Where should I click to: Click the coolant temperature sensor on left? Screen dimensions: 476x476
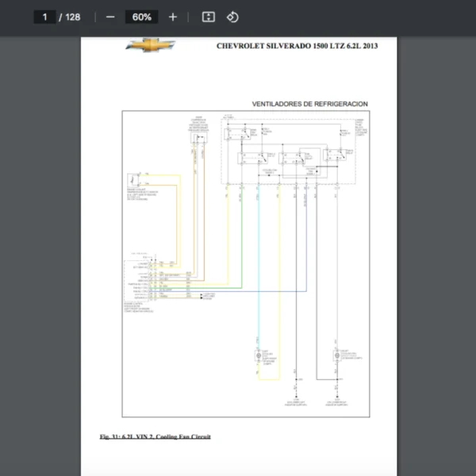pos(132,179)
